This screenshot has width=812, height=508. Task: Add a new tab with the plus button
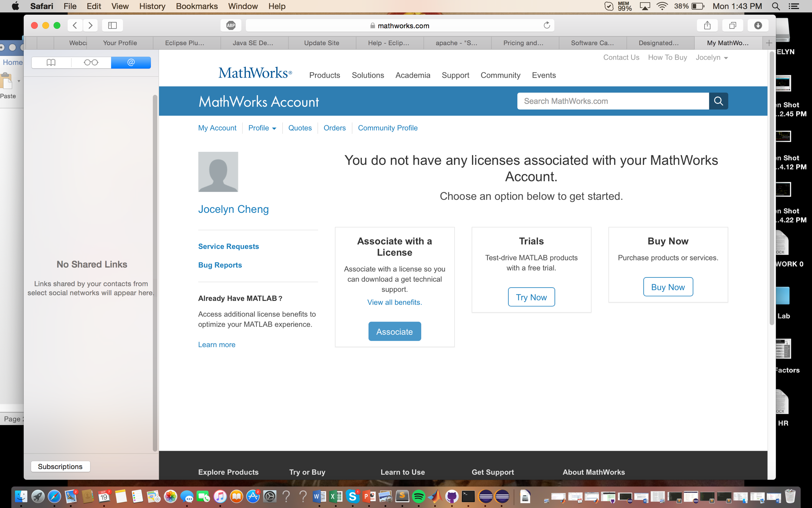pos(769,43)
